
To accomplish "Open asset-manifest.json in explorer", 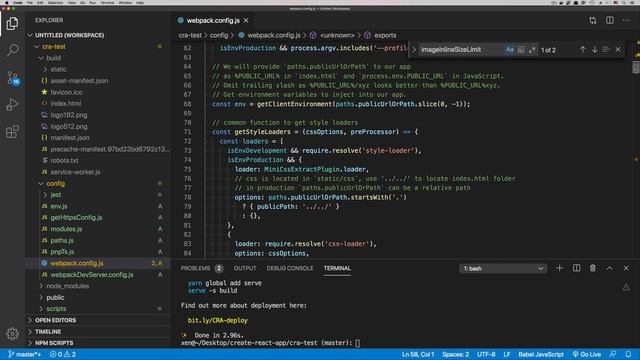I will coord(79,81).
